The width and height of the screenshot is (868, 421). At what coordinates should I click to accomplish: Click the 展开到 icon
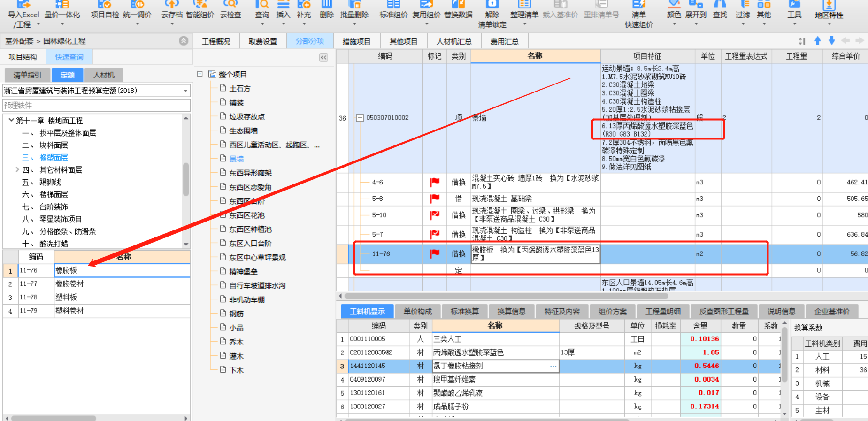click(696, 10)
